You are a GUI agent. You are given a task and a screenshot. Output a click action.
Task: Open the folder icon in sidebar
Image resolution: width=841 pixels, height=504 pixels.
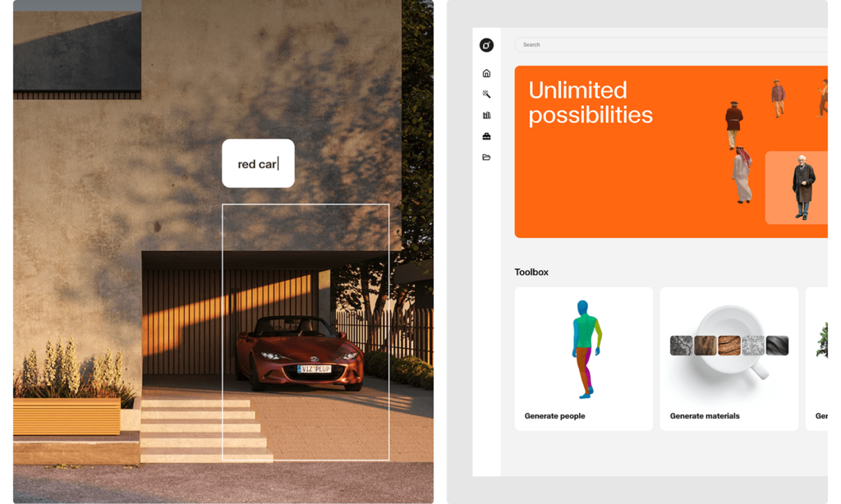(x=486, y=157)
